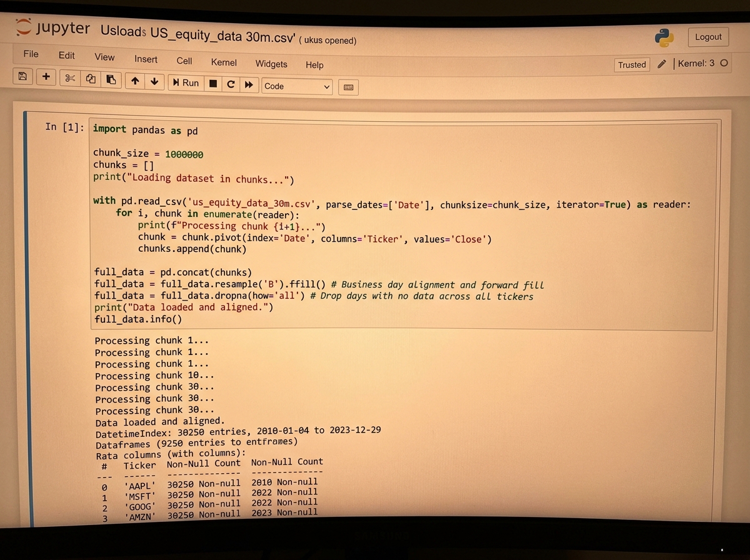
Task: Click the kernel idle circle indicator
Action: tap(724, 63)
